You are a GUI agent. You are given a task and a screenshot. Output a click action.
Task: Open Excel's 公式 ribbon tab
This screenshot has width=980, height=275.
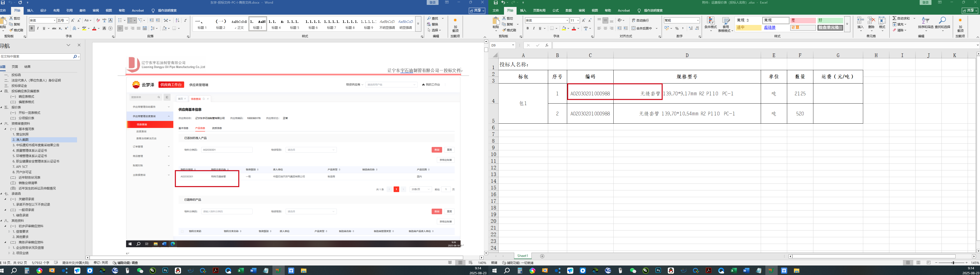point(555,11)
